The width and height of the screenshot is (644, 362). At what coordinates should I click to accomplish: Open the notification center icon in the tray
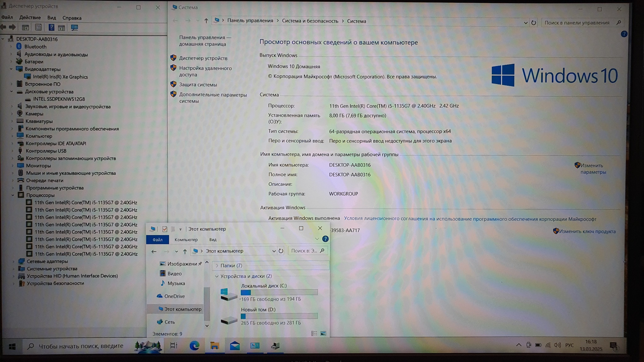pos(613,346)
